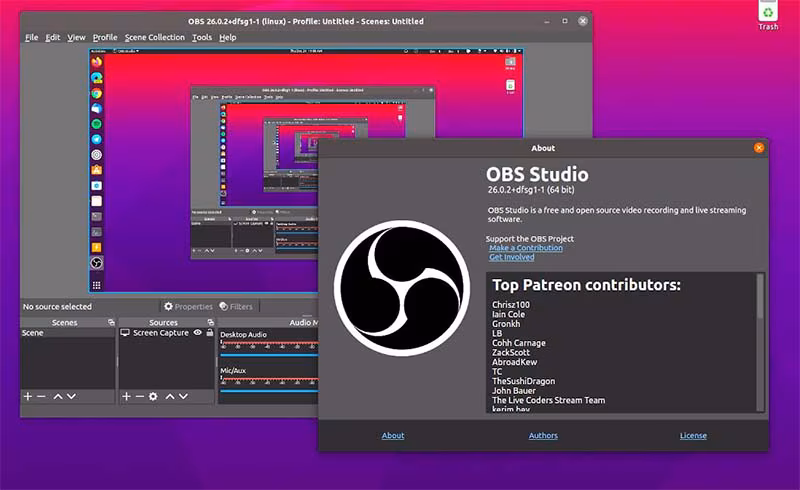The width and height of the screenshot is (800, 490).
Task: Click the Firefox dock icon in OBS preview
Action: click(x=96, y=62)
